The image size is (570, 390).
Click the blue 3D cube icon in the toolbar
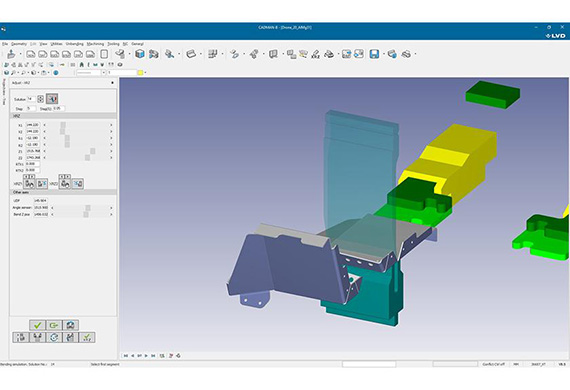click(x=139, y=54)
